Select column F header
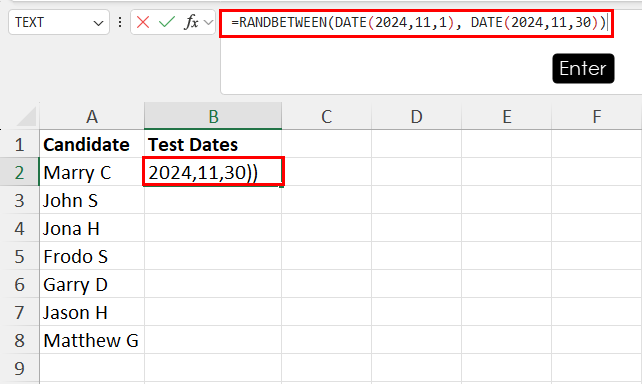This screenshot has height=384, width=642. tap(597, 116)
